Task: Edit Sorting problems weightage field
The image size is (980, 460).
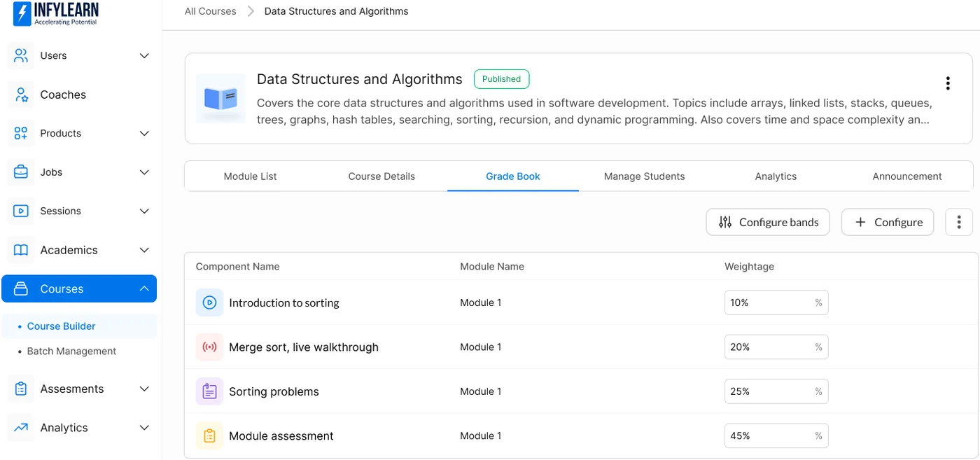Action: point(776,391)
